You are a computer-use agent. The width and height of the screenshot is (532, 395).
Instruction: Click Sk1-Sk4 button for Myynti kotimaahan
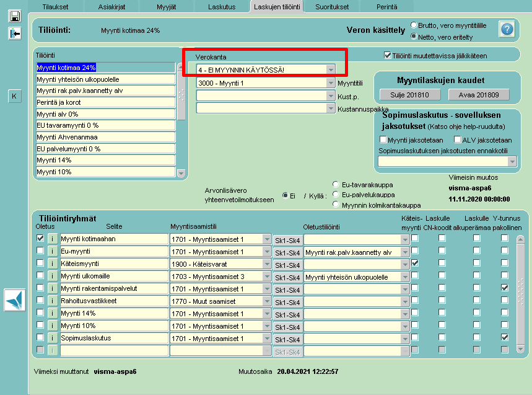tap(287, 241)
